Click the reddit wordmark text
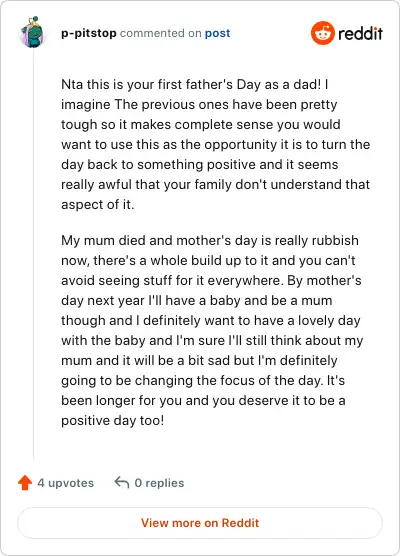The width and height of the screenshot is (400, 556). pos(360,34)
